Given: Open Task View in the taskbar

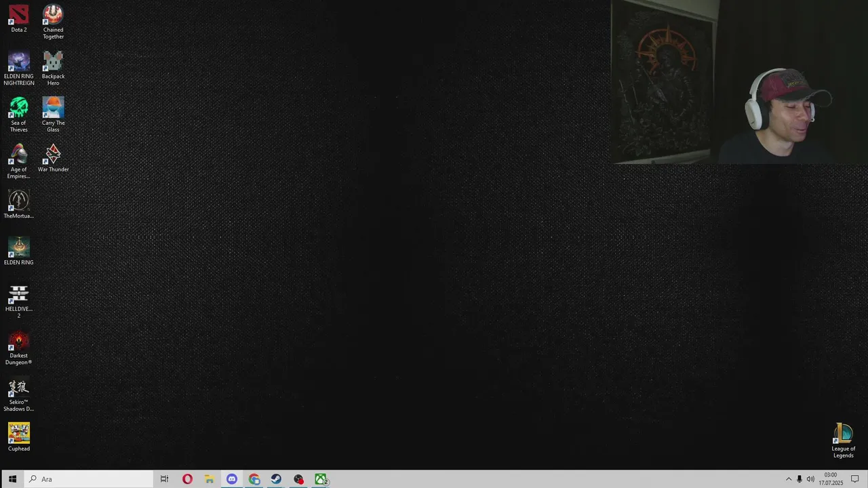Looking at the screenshot, I should click(x=164, y=479).
